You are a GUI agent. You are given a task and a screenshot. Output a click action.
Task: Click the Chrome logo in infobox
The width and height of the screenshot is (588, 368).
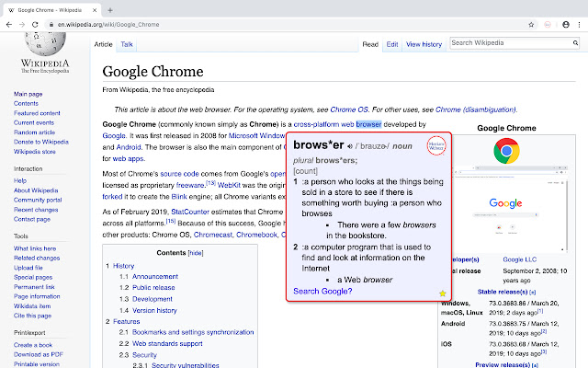[x=506, y=151]
